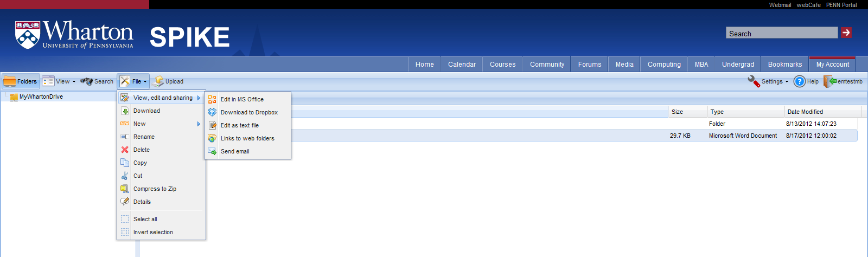Click the File tools icon
868x257 pixels.
pos(125,81)
